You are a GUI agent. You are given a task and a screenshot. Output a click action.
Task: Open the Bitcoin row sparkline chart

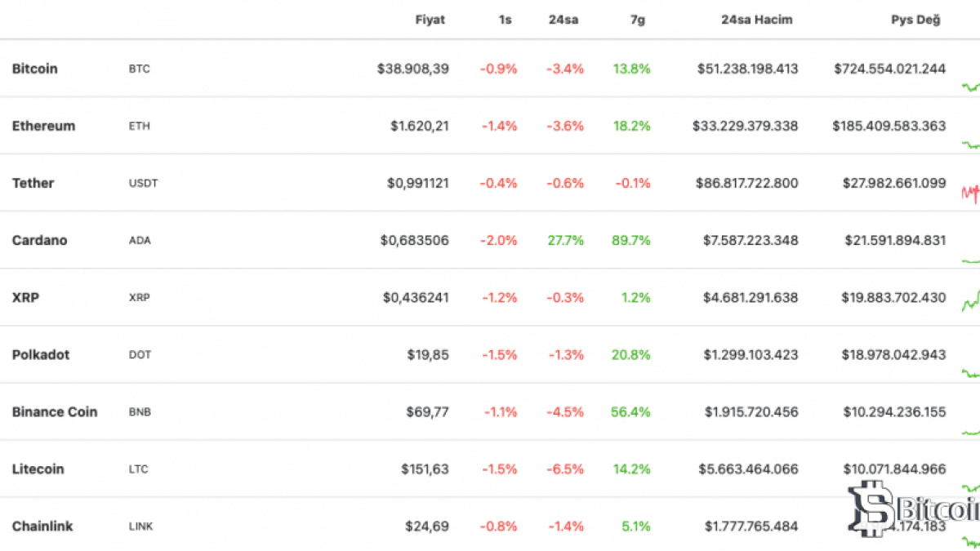970,87
